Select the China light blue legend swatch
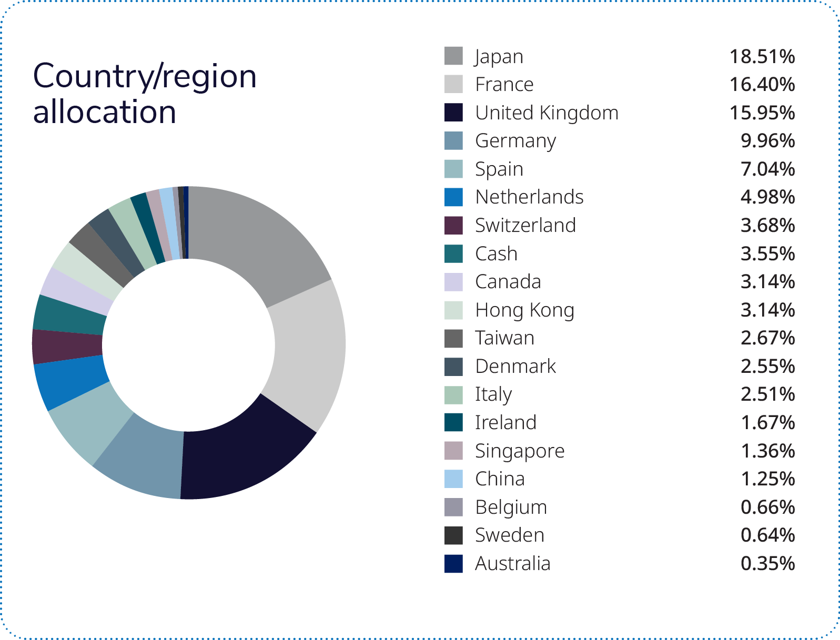The height and width of the screenshot is (640, 840). coord(453,479)
